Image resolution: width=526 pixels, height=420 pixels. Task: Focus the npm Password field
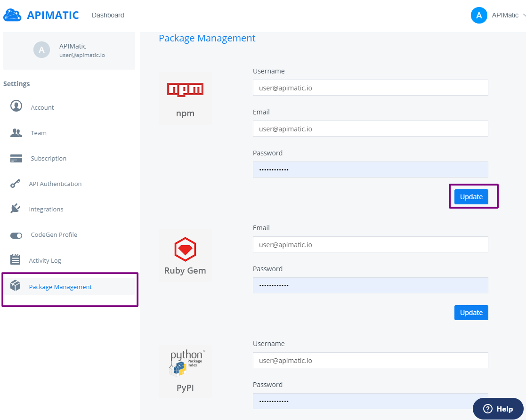(x=370, y=170)
